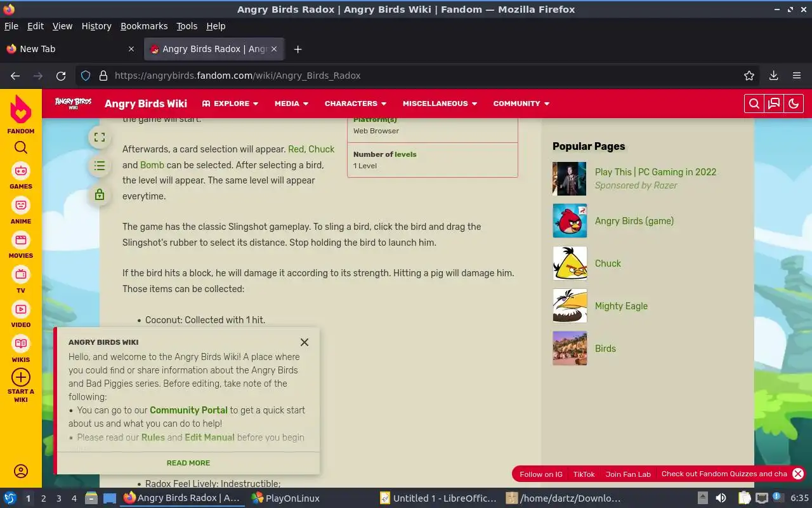Expand the page to full width
Image resolution: width=812 pixels, height=508 pixels.
click(100, 137)
